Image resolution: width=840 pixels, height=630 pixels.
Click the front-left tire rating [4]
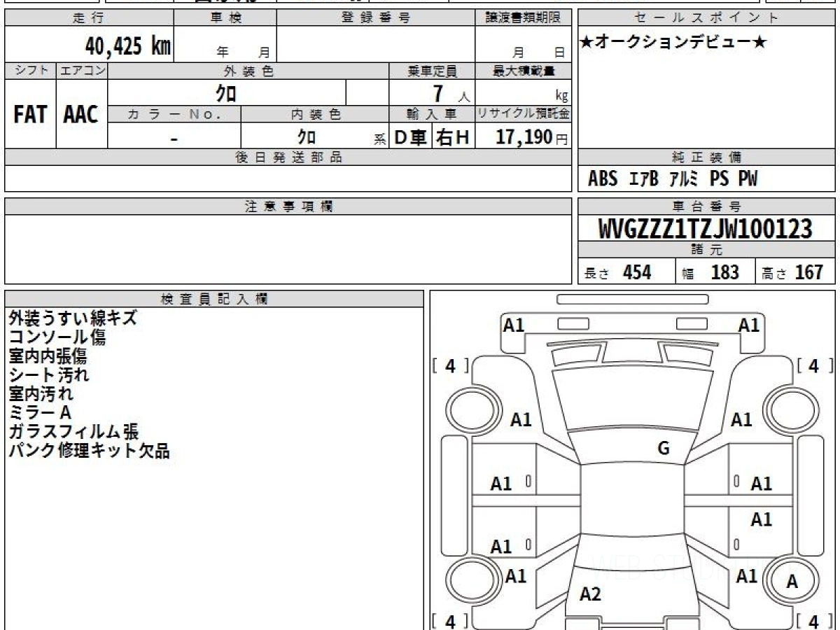451,365
